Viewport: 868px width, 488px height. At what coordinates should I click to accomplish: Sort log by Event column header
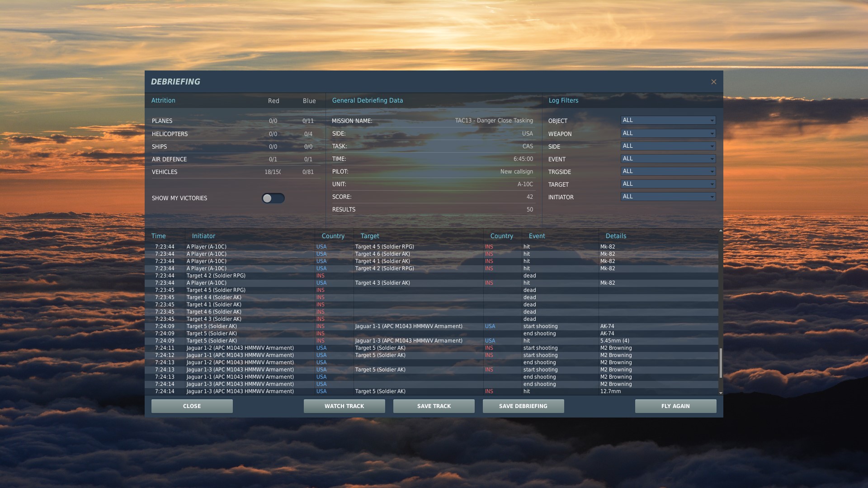(537, 236)
